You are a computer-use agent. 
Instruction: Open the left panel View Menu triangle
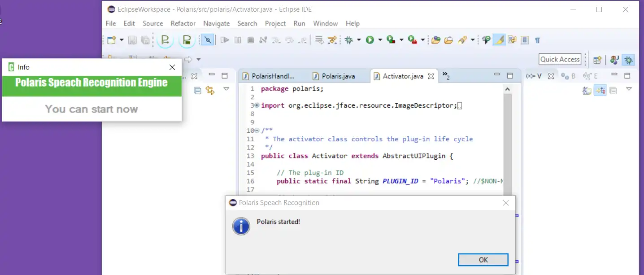[x=226, y=89]
